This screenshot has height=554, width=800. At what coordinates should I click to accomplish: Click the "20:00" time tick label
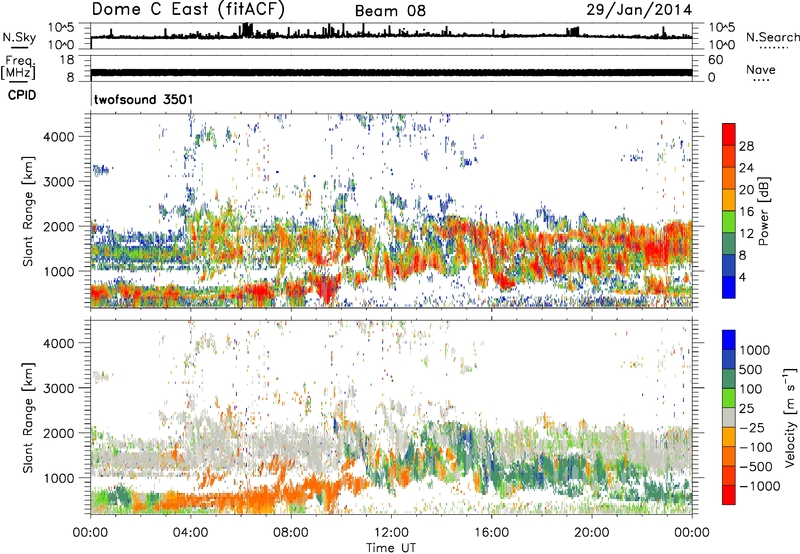591,533
